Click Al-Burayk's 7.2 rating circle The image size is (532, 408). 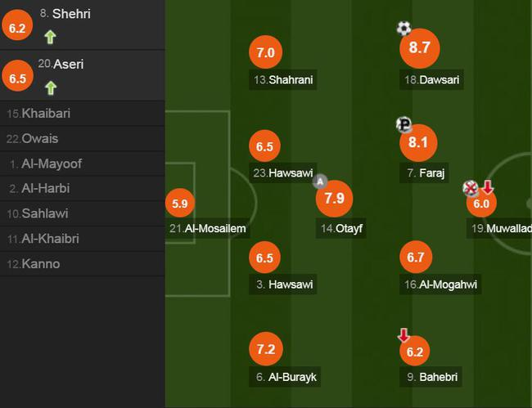pos(265,349)
